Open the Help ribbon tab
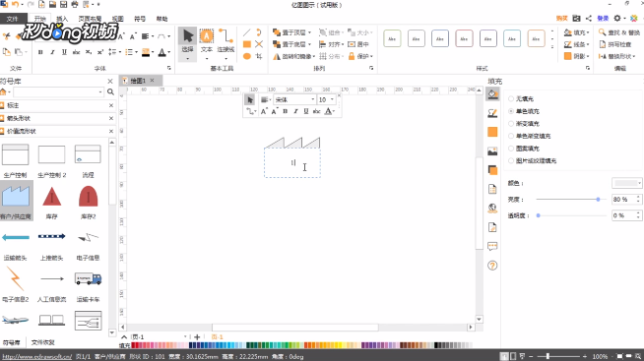644x361 pixels. coord(161,19)
